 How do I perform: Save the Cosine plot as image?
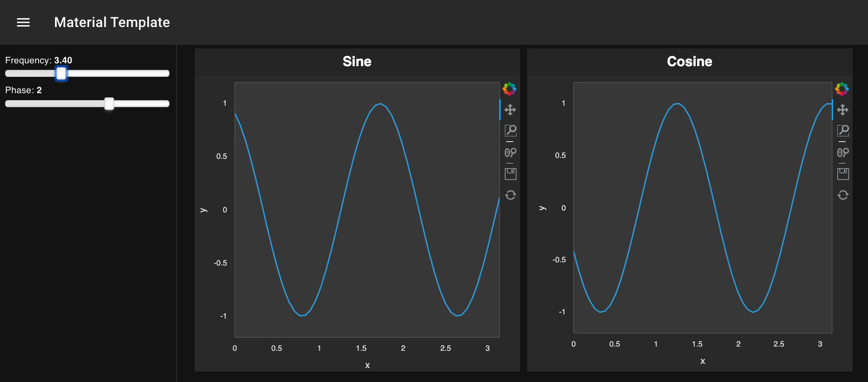point(843,174)
